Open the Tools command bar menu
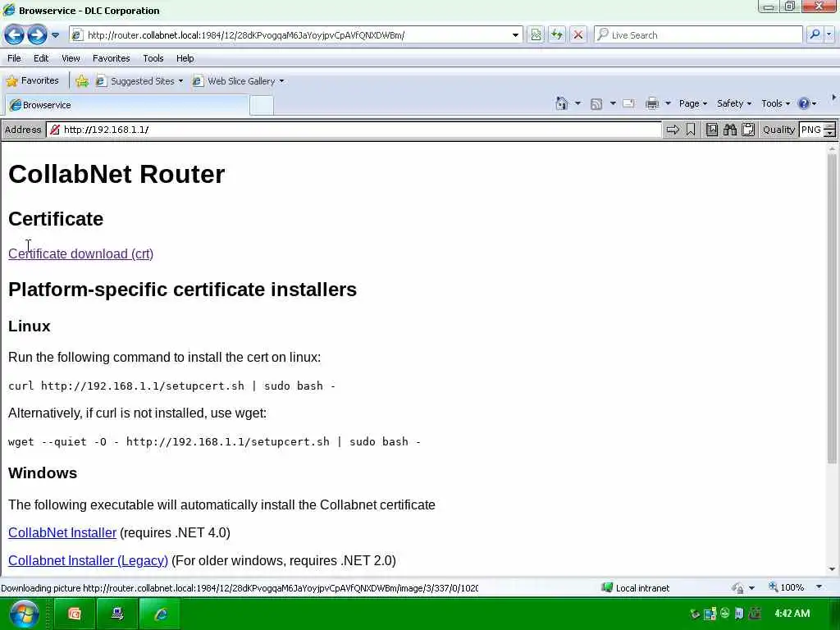Screen dimensions: 840x630 pos(776,103)
